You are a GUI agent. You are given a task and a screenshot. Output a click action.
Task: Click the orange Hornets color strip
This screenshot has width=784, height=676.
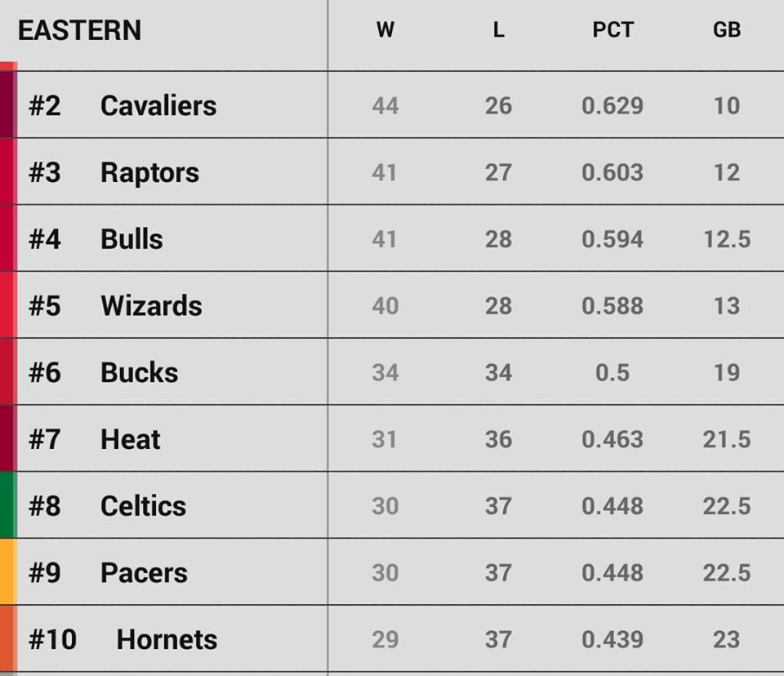pyautogui.click(x=7, y=638)
